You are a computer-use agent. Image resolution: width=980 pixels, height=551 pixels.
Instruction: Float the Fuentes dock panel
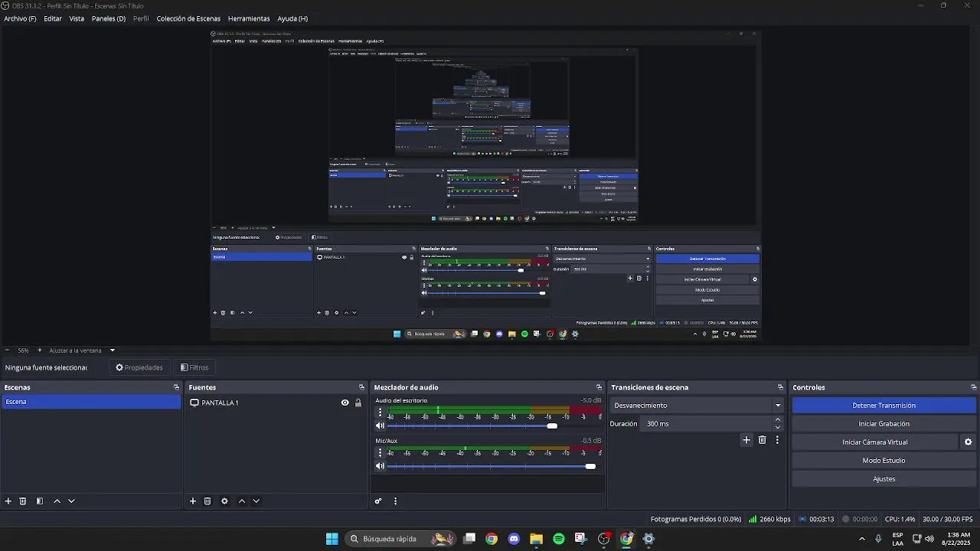coord(362,387)
